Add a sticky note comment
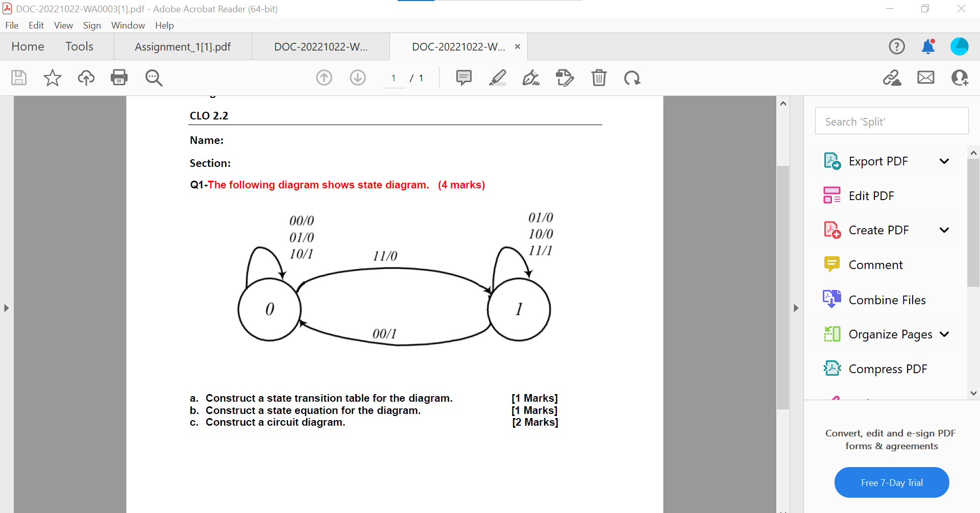Image resolution: width=980 pixels, height=513 pixels. point(463,78)
